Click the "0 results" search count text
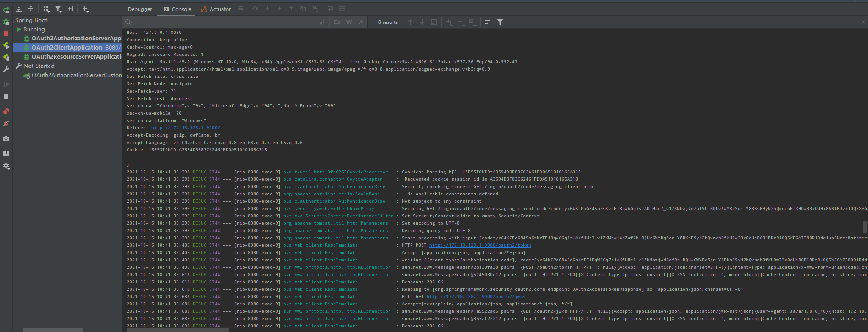Screen dimensions: 868x332 [x=388, y=22]
